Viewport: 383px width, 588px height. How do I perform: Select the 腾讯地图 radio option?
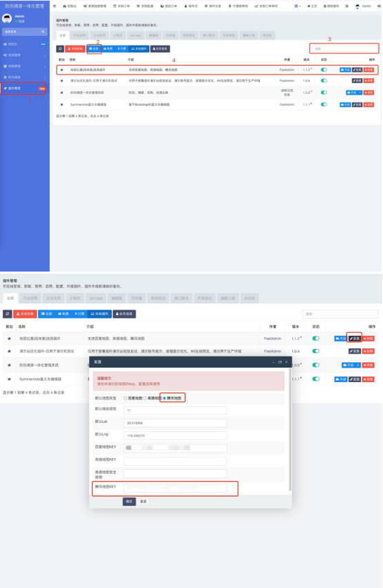[172, 398]
